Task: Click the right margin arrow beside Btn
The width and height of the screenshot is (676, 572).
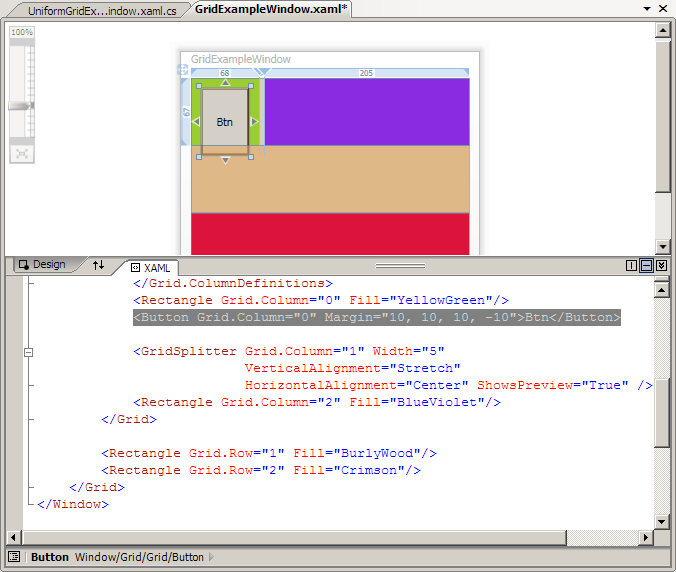Action: click(x=254, y=122)
